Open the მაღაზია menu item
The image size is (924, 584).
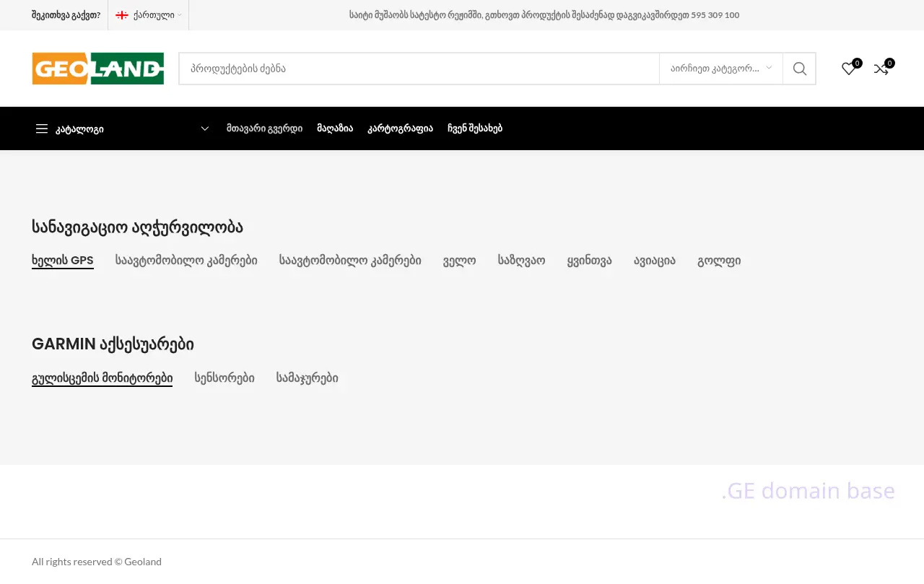335,128
